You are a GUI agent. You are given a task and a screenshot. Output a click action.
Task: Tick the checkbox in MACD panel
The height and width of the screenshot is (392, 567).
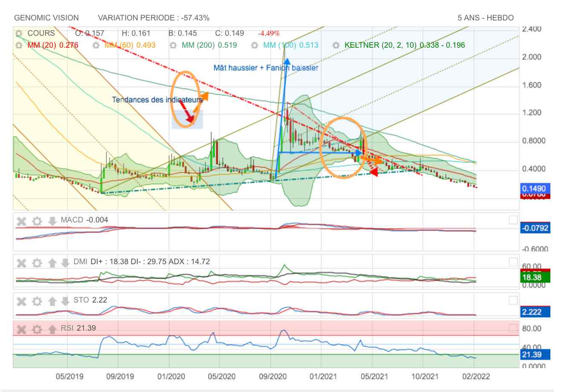[x=513, y=220]
